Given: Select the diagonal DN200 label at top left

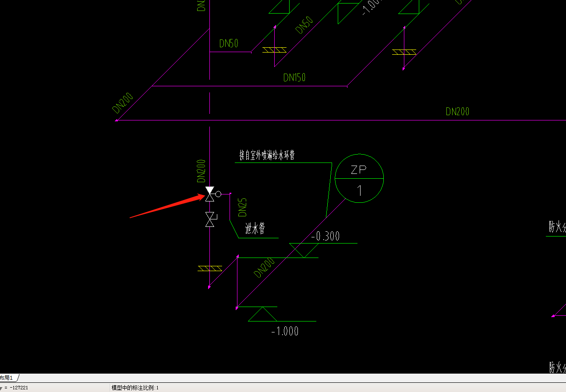Looking at the screenshot, I should click(x=122, y=103).
